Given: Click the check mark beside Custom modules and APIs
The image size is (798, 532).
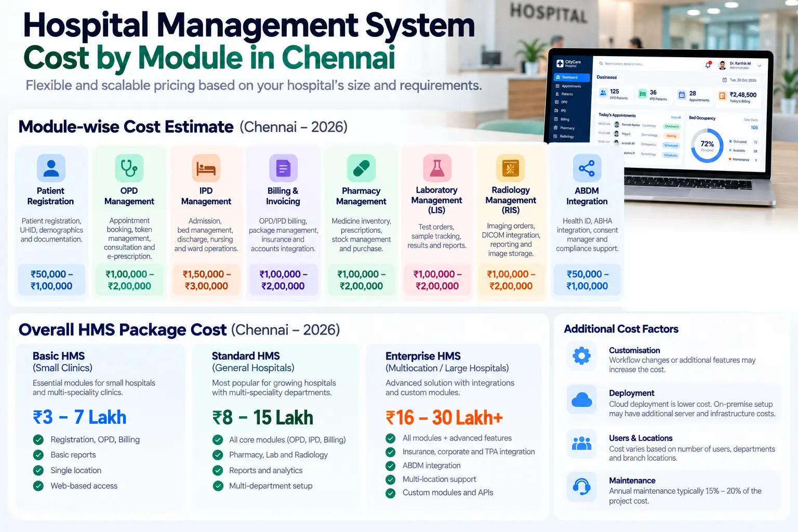Looking at the screenshot, I should [391, 493].
